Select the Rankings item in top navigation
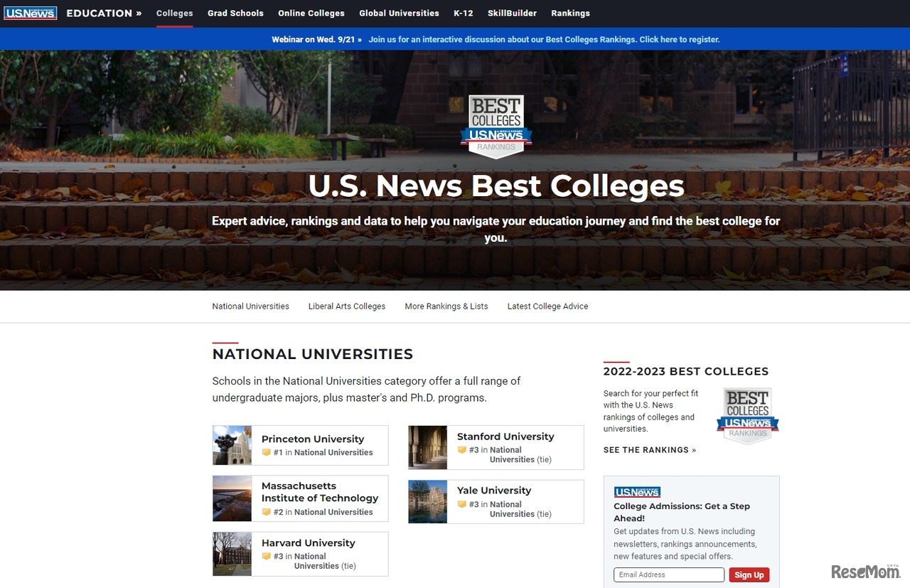The width and height of the screenshot is (910, 588). [570, 13]
